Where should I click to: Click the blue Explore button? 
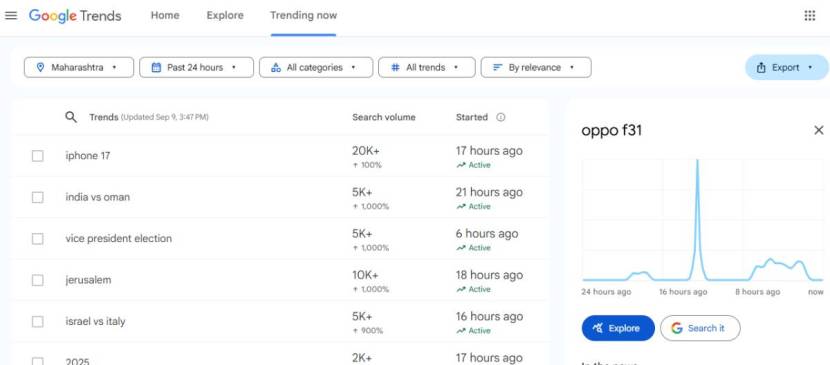pos(618,328)
